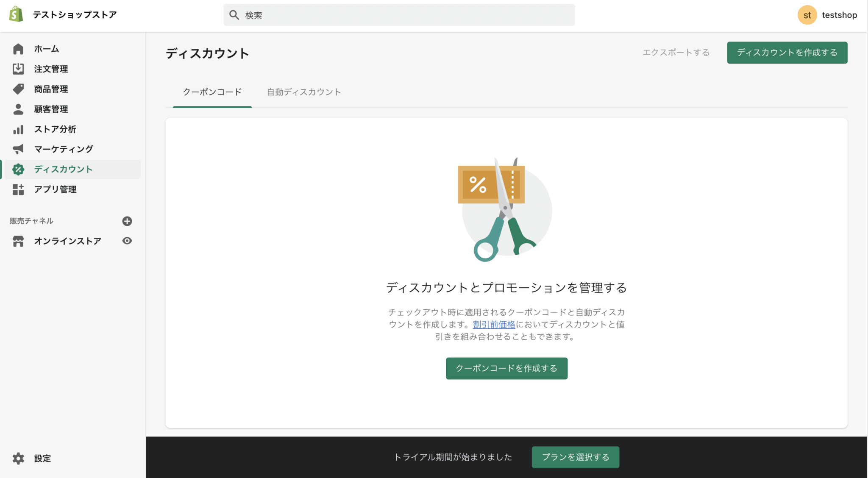Screen dimensions: 868x478
Task: Select the search magnifier icon
Action: 234,14
